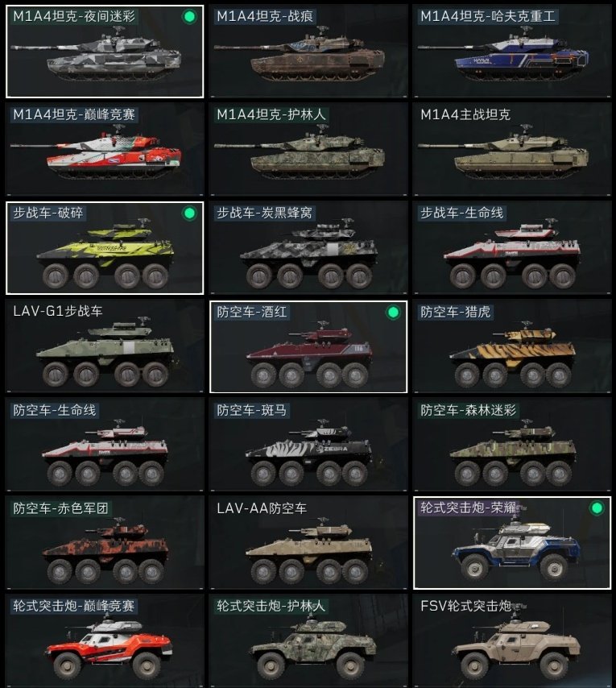The image size is (616, 688).
Task: Pick the default LAV-G1步战车 tile
Action: point(105,346)
